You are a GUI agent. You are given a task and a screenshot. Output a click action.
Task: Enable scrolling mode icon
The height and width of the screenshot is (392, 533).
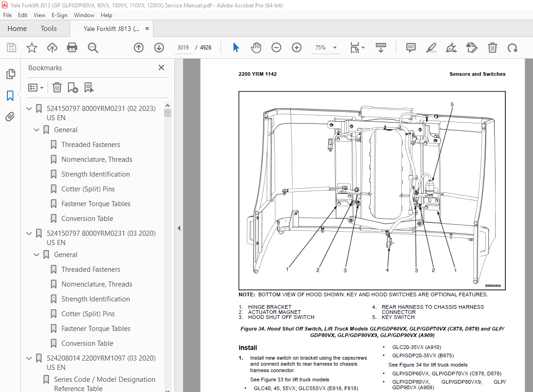[381, 48]
